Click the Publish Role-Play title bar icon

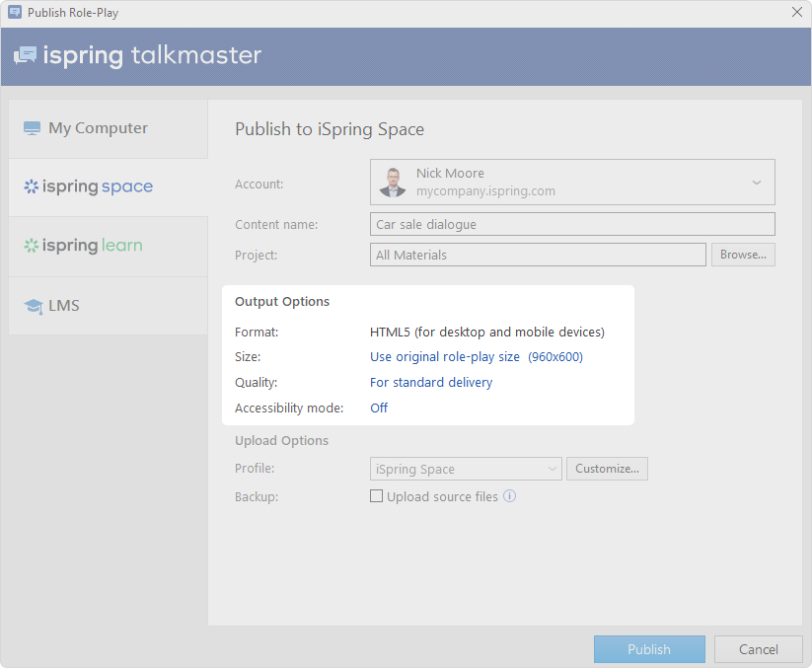15,13
